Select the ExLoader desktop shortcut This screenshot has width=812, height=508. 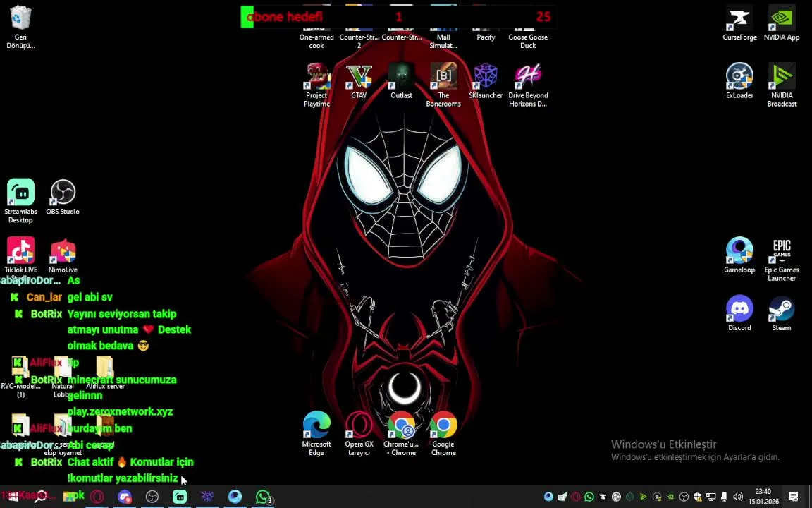[x=739, y=81]
